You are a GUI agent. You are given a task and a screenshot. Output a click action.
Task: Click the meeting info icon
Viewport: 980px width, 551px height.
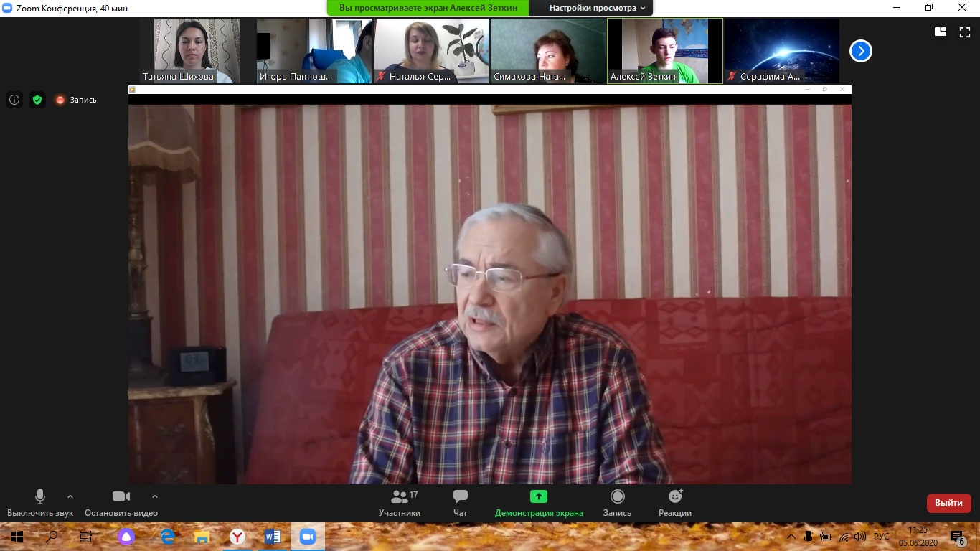(x=14, y=100)
